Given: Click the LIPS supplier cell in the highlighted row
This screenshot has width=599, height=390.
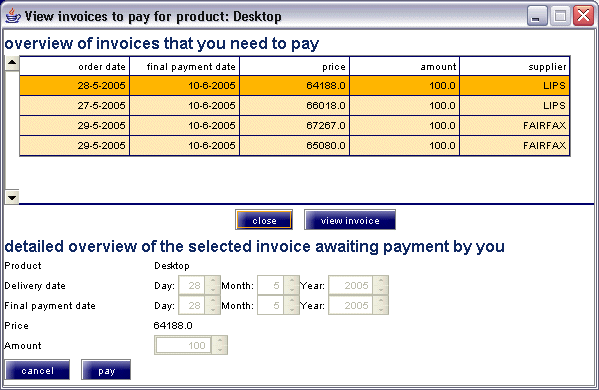Looking at the screenshot, I should tap(515, 86).
